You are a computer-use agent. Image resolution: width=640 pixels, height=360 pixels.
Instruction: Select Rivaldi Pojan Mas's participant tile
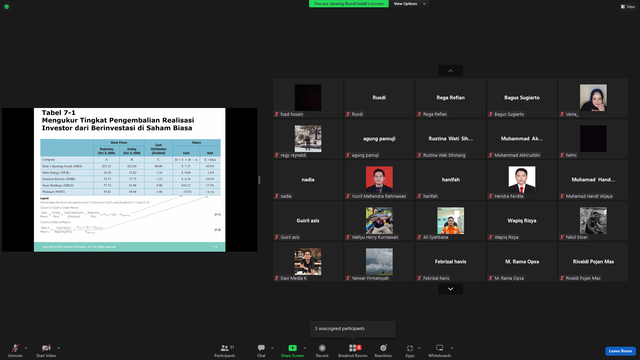pyautogui.click(x=593, y=262)
